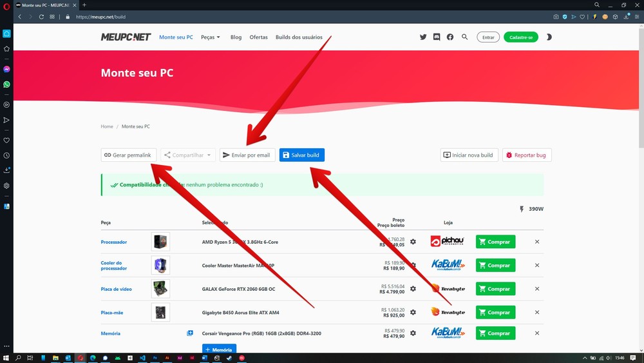Remove the Placa de vídeo part
This screenshot has height=363, width=644.
[x=537, y=289]
